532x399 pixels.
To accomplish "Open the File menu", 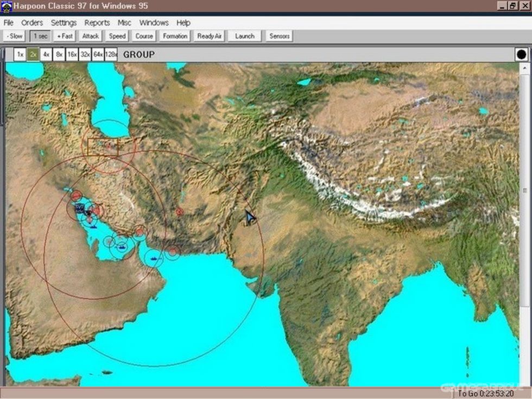I will point(9,23).
